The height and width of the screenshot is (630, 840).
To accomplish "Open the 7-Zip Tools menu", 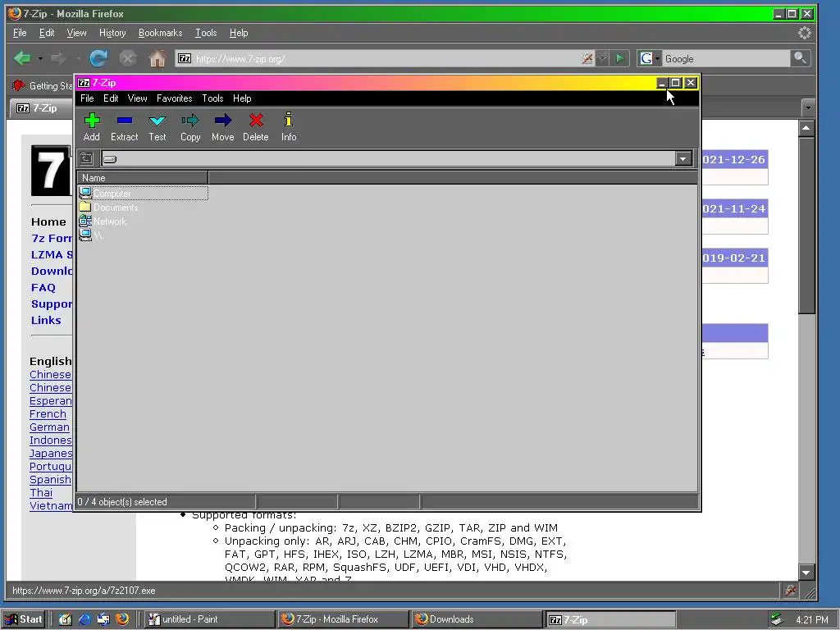I will tap(212, 98).
